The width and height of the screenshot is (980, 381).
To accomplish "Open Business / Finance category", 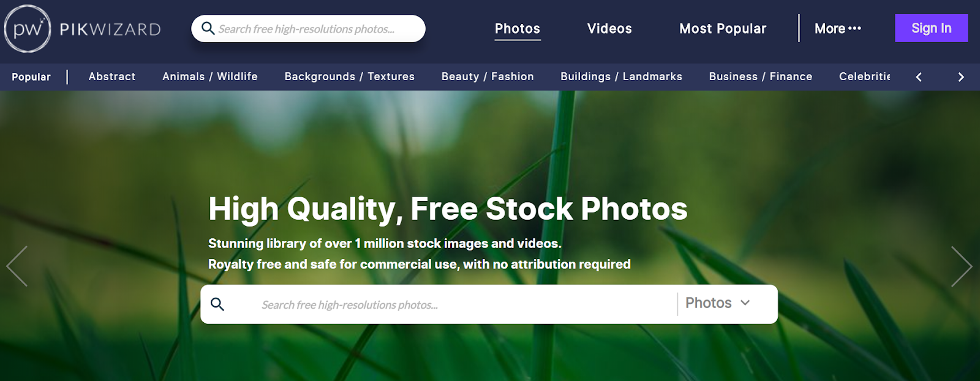I will (x=761, y=77).
